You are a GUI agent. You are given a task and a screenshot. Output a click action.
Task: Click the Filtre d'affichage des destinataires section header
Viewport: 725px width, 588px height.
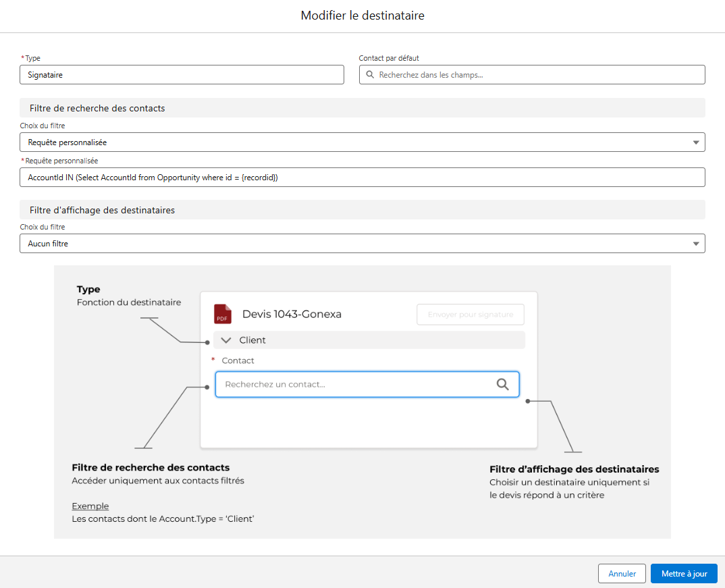[362, 211]
